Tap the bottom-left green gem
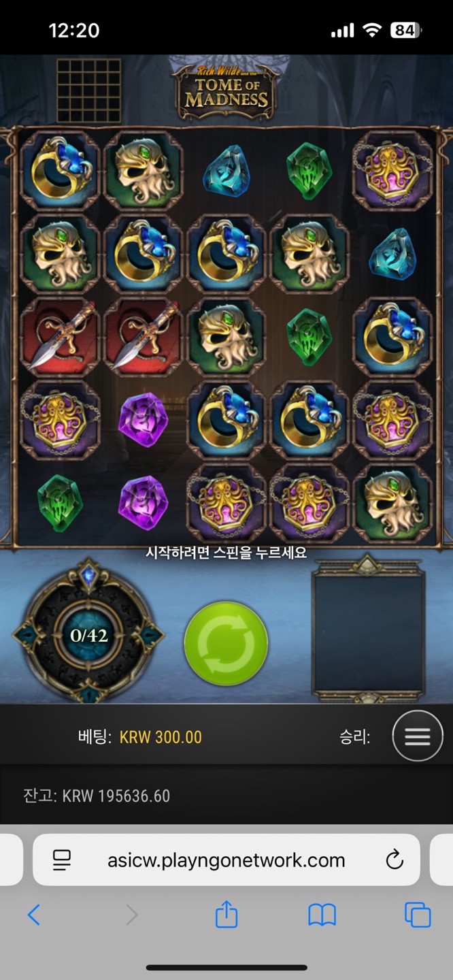This screenshot has height=980, width=453. 60,503
